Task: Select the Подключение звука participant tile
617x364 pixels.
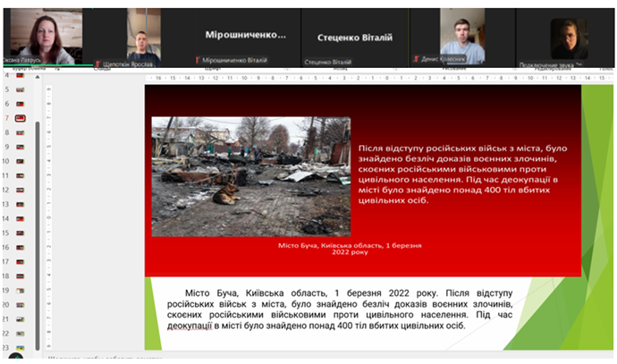Action: 569,37
